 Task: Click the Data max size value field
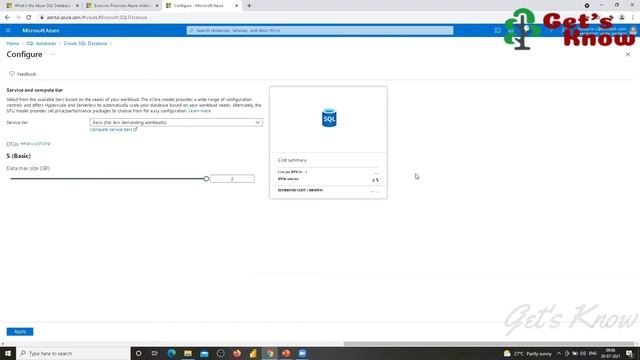click(232, 178)
